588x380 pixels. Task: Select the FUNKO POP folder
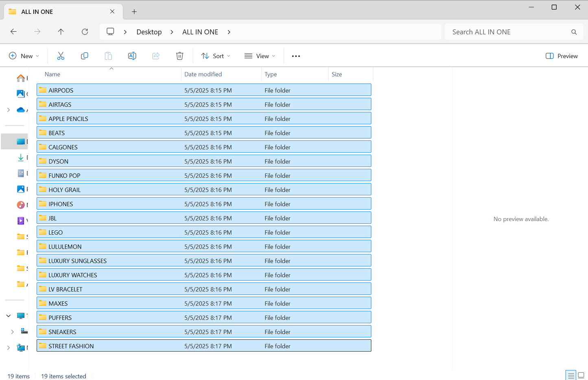click(x=204, y=175)
